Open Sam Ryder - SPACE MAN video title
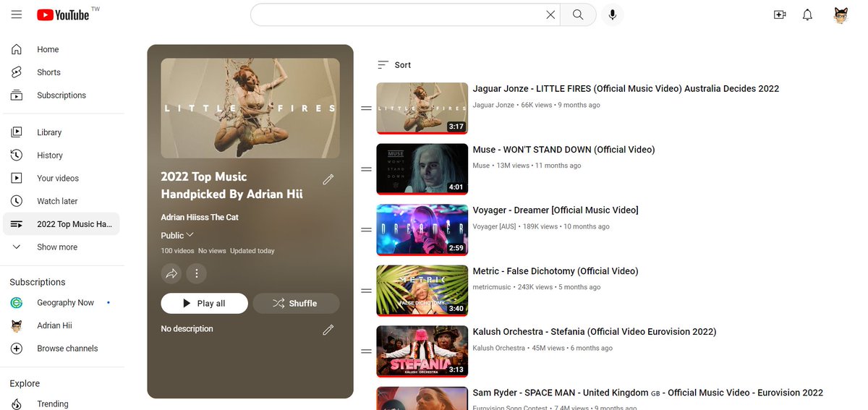Viewport: 868px width, 410px height. click(647, 393)
